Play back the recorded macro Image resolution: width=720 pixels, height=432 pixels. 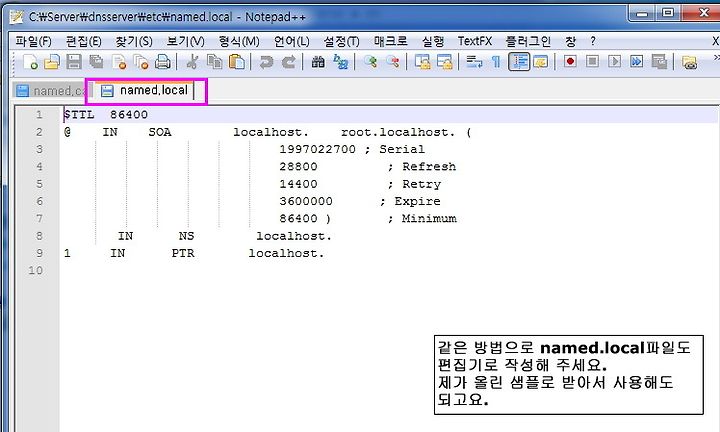614,62
